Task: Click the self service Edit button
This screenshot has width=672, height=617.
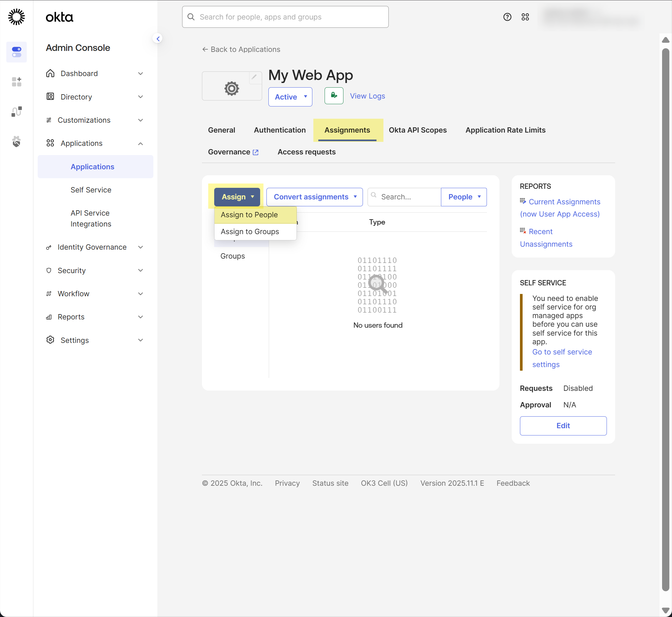Action: [x=563, y=426]
